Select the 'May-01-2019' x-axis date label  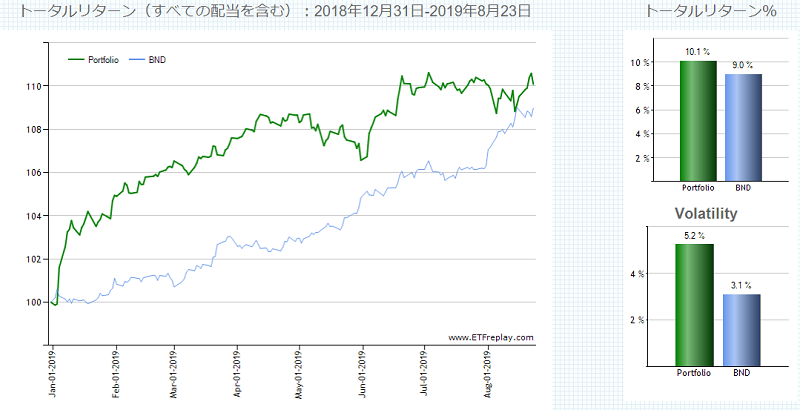coord(299,376)
